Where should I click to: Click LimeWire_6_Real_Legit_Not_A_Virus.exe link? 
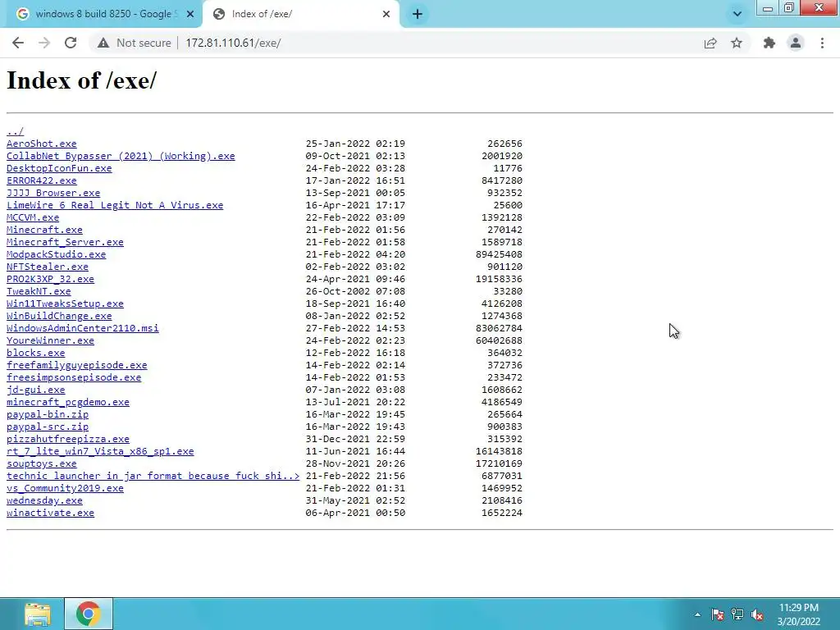point(115,205)
